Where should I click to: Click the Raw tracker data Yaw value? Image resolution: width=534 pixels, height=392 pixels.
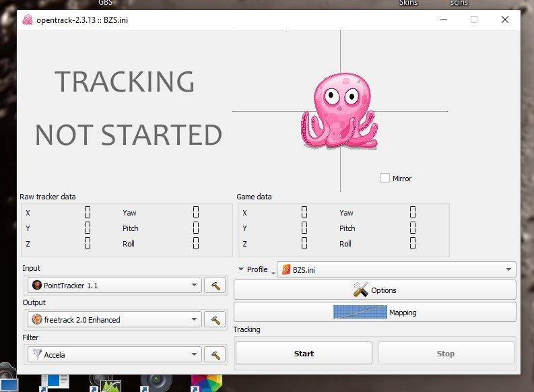tap(196, 212)
